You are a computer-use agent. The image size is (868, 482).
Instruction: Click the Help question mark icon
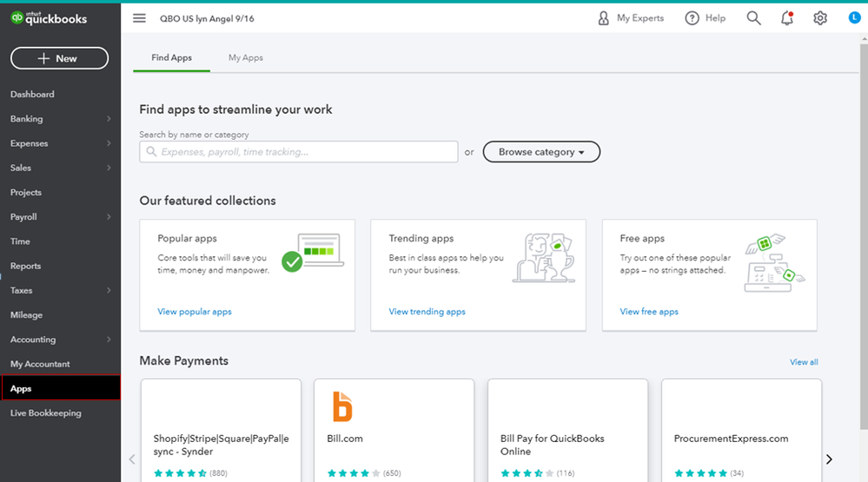692,18
